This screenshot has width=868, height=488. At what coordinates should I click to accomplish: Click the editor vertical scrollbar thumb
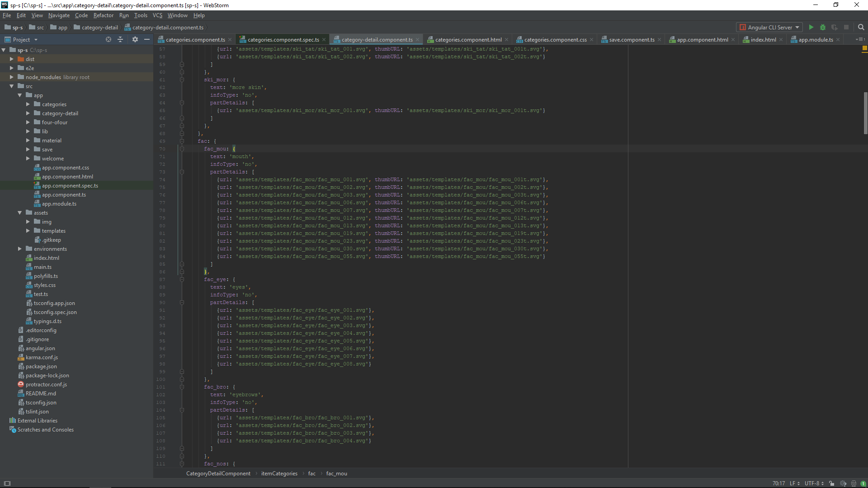(865, 113)
